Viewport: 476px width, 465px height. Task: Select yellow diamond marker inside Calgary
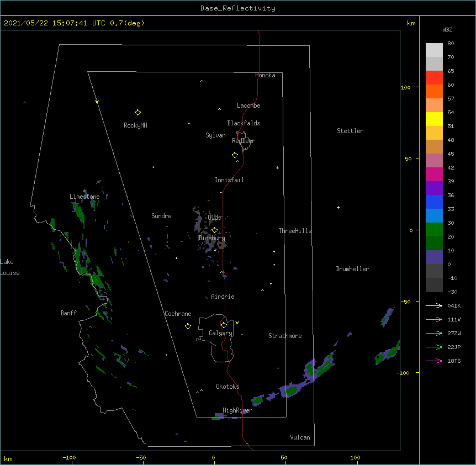click(x=224, y=325)
